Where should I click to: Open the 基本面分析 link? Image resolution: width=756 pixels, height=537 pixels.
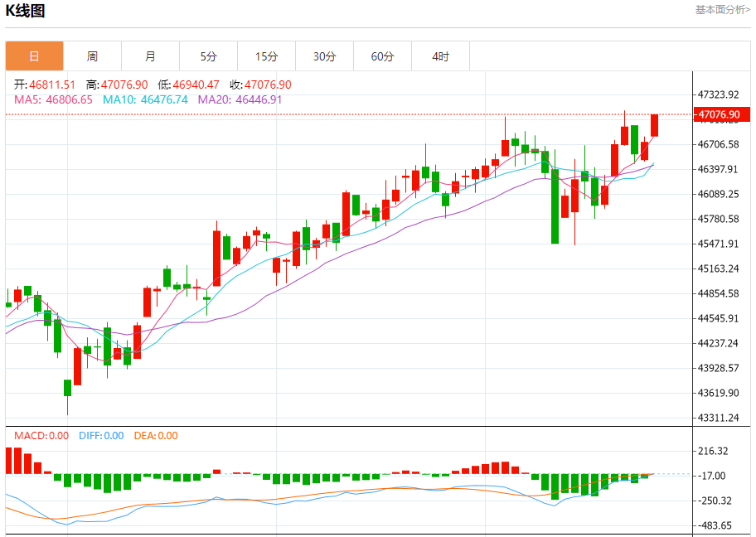coord(722,10)
